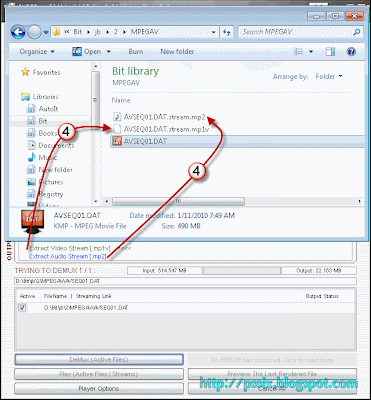
Task: Click Extract Video Stream [.mp1v] option
Action: point(70,248)
